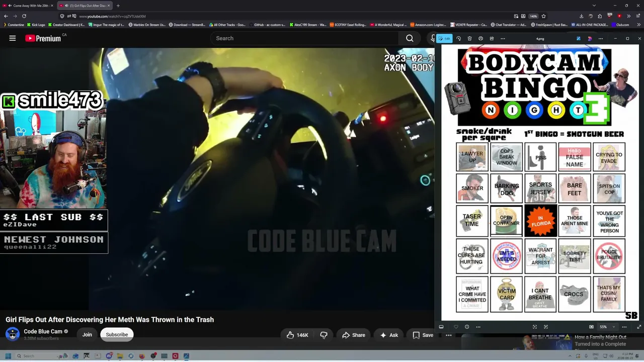
Task: Click the 4.png file name title
Action: [x=540, y=39]
